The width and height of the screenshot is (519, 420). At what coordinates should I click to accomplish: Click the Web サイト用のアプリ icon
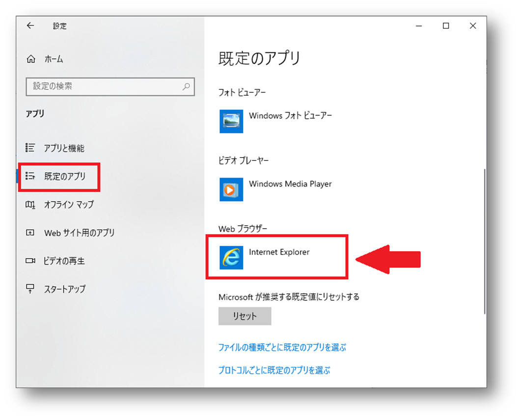pyautogui.click(x=30, y=233)
